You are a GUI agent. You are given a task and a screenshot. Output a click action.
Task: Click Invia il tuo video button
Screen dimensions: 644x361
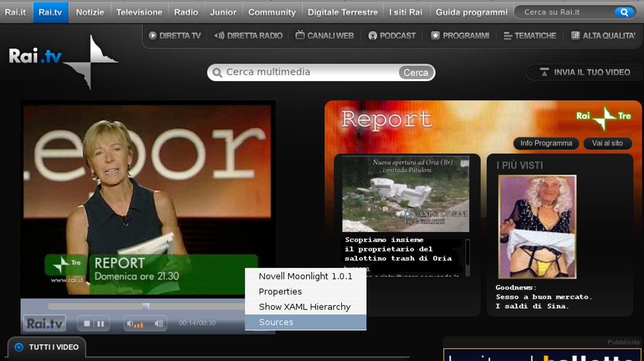584,72
